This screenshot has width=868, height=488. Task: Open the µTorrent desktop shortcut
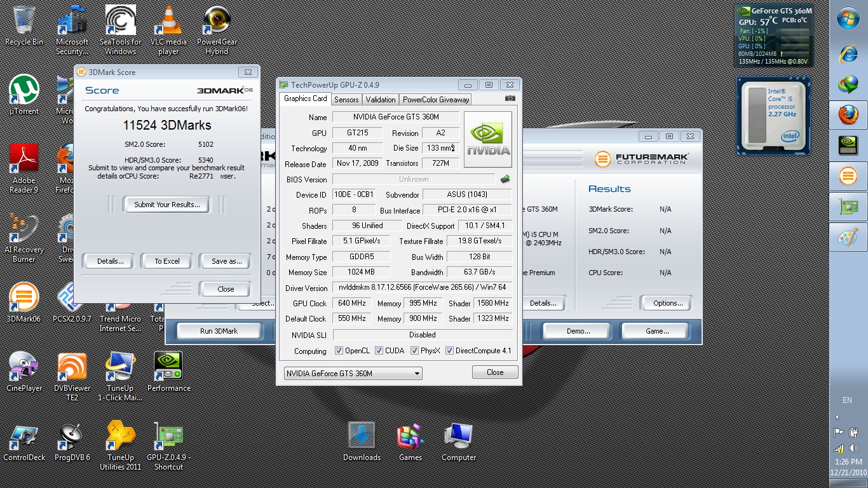pyautogui.click(x=24, y=95)
